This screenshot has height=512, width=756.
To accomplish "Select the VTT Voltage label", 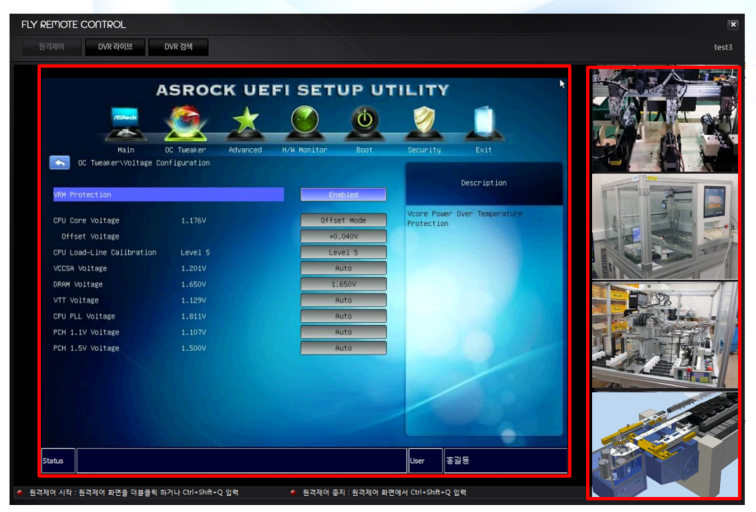I will pyautogui.click(x=76, y=300).
